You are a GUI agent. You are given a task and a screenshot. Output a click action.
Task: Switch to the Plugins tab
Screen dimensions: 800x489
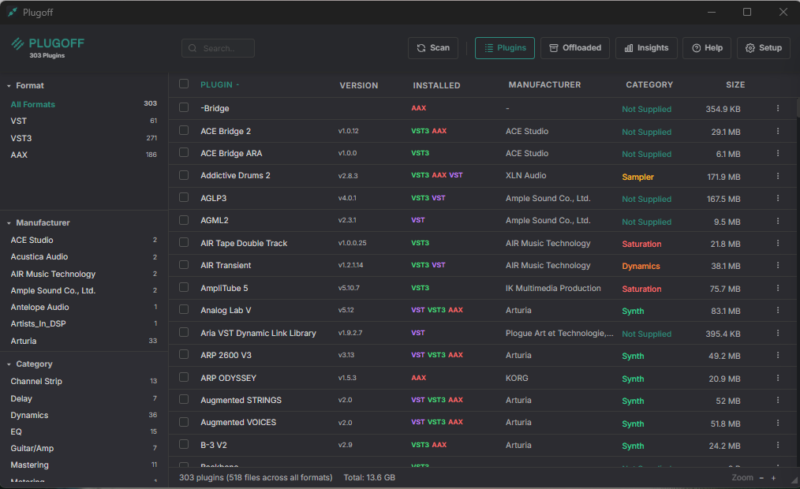tap(505, 48)
